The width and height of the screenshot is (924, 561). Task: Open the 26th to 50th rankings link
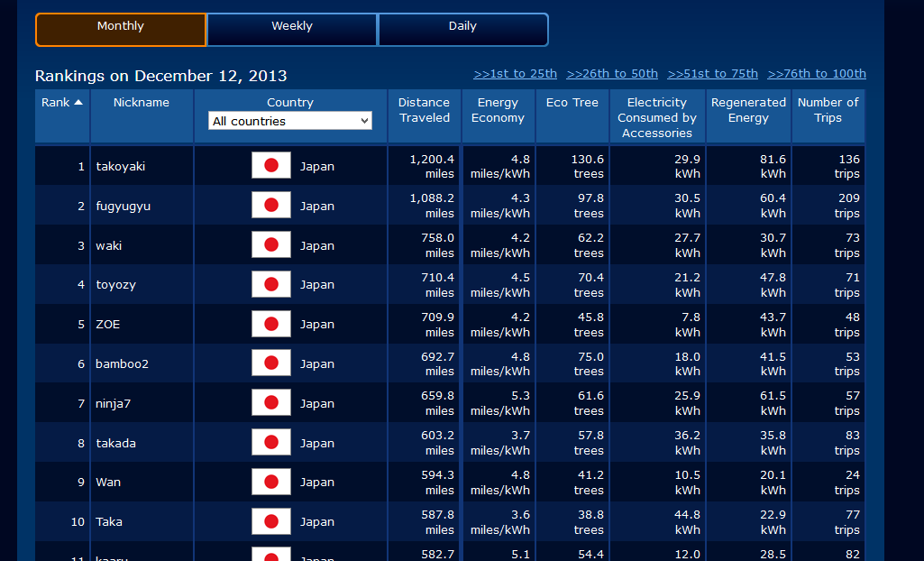(x=612, y=74)
